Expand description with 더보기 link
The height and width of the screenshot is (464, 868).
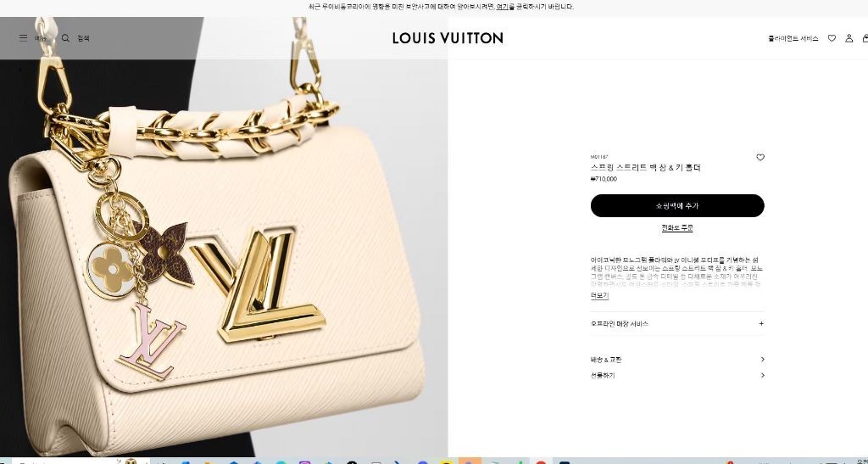[x=599, y=296]
